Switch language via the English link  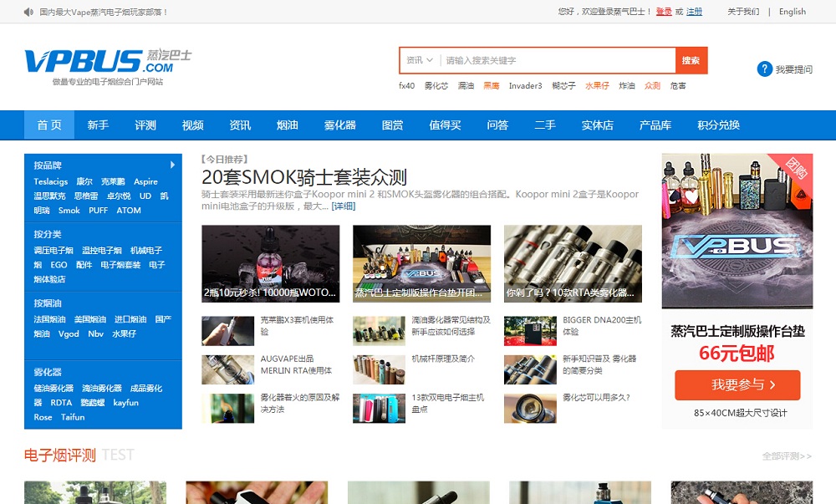[793, 12]
